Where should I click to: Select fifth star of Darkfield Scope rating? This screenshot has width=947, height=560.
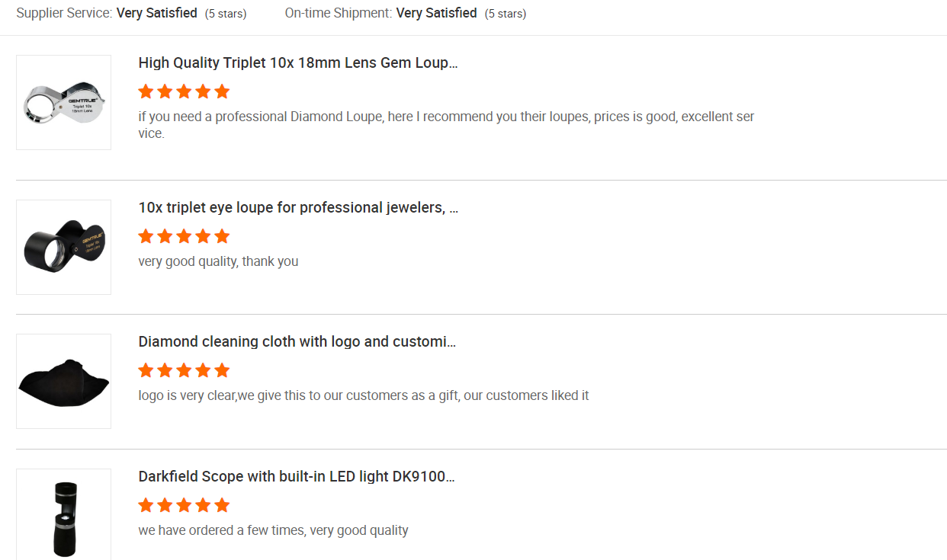tap(222, 506)
